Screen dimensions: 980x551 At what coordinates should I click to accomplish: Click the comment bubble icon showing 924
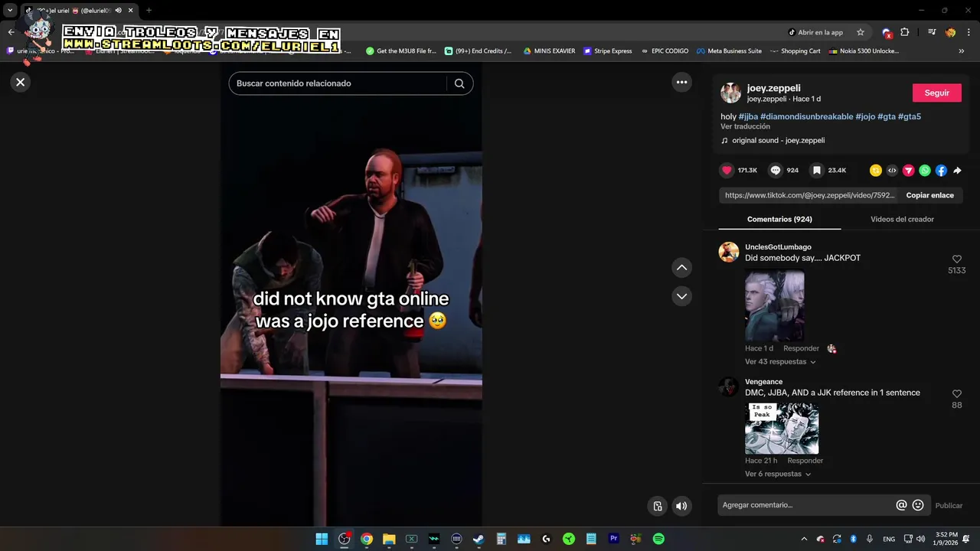coord(776,170)
